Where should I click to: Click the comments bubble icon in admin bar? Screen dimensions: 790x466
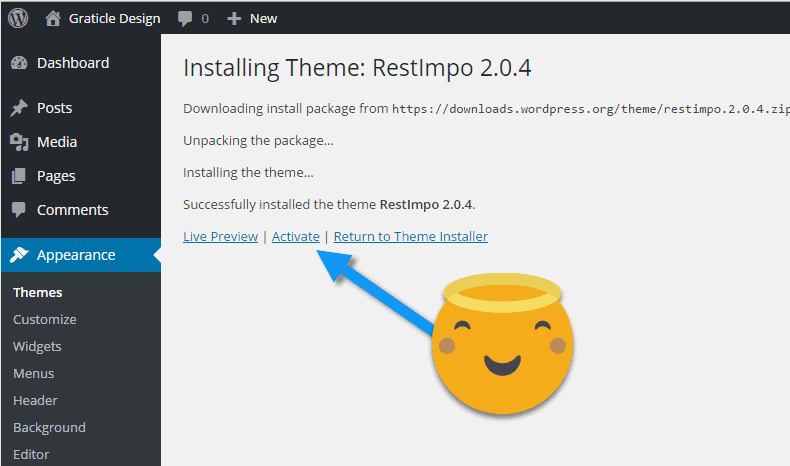click(x=185, y=19)
